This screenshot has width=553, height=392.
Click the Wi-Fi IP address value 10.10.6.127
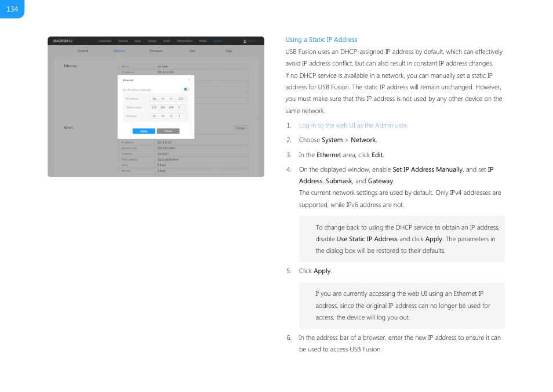(x=165, y=143)
